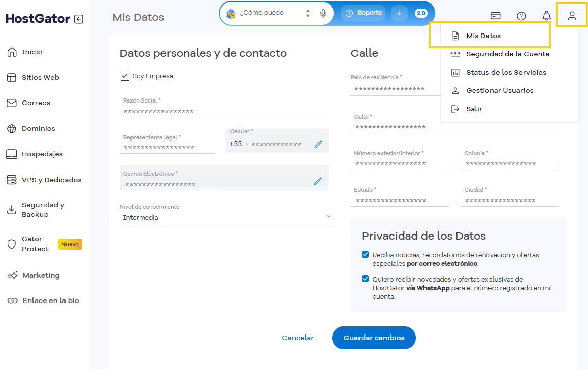Viewport: 588px width, 369px height.
Task: Edit Celular number with pencil icon
Action: point(318,144)
